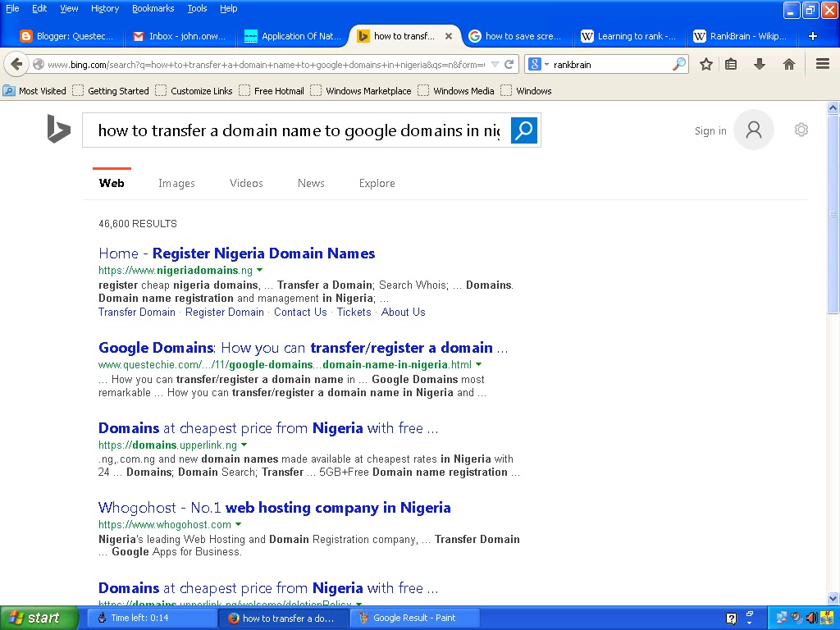This screenshot has width=840, height=630.
Task: Click the taskbar help question mark icon
Action: 731,619
